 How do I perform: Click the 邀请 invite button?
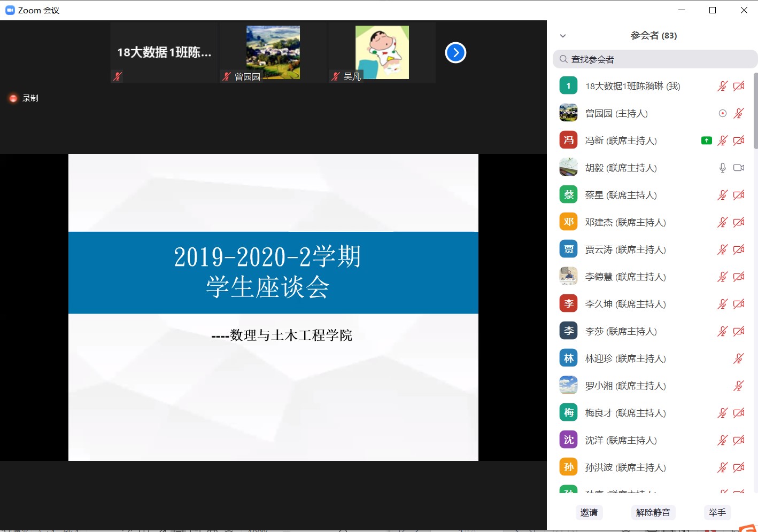point(589,512)
